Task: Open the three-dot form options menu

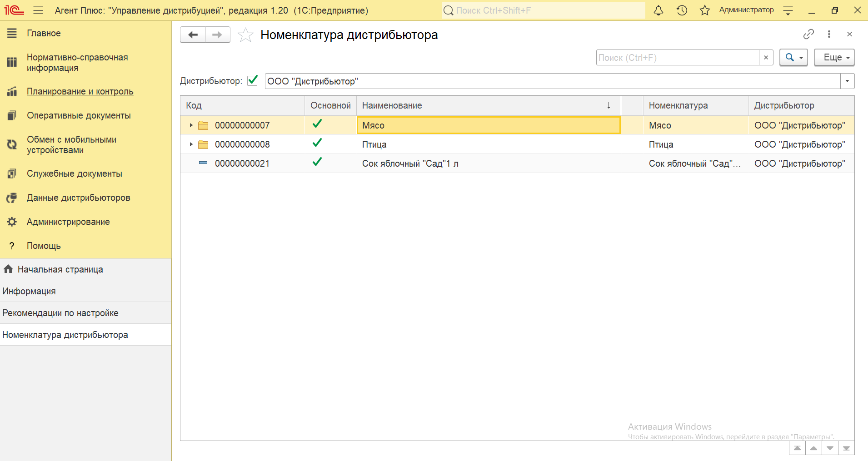Action: pyautogui.click(x=829, y=34)
